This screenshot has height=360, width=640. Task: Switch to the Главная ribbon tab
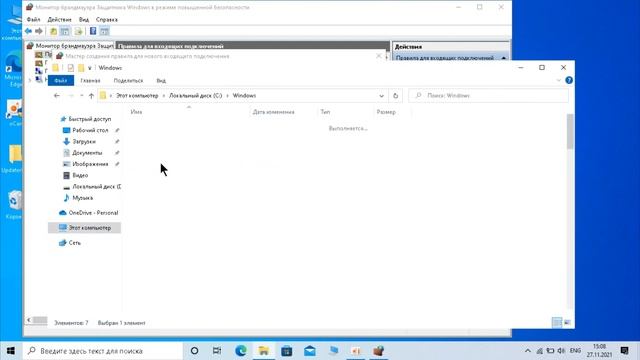coord(90,80)
